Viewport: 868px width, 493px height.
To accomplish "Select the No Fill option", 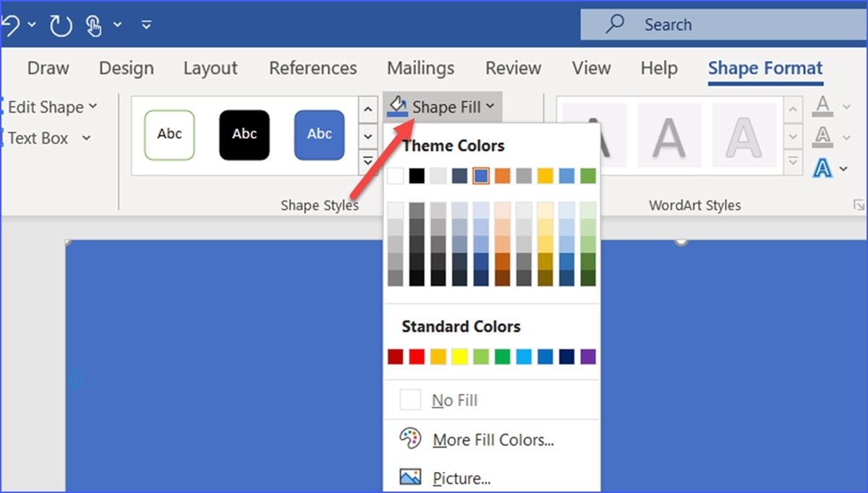I will pyautogui.click(x=454, y=400).
